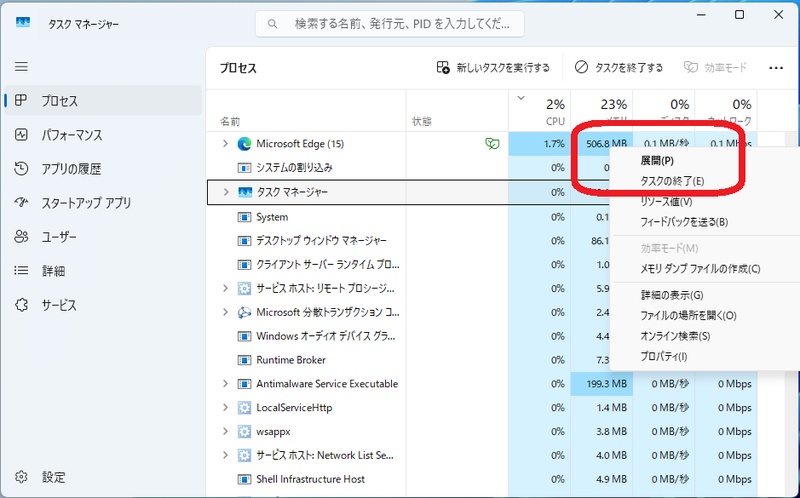Open the アプリの履歴 page
This screenshot has width=800, height=498.
click(102, 169)
